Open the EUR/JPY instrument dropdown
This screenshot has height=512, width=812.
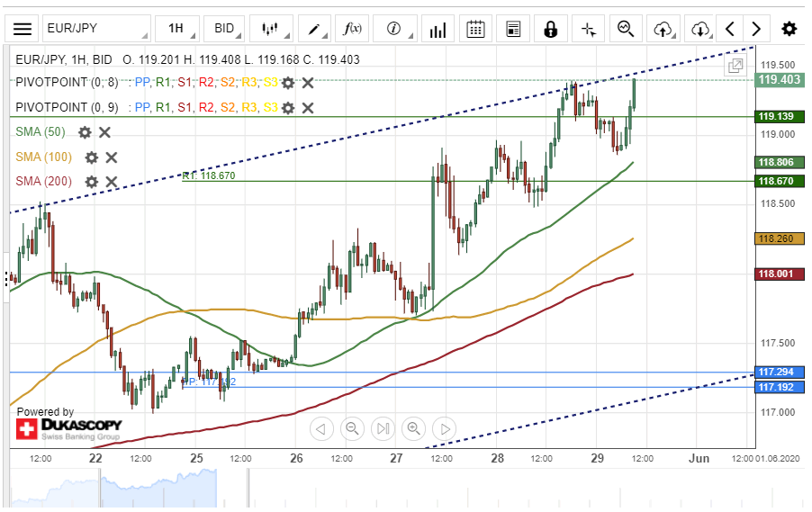(x=96, y=29)
